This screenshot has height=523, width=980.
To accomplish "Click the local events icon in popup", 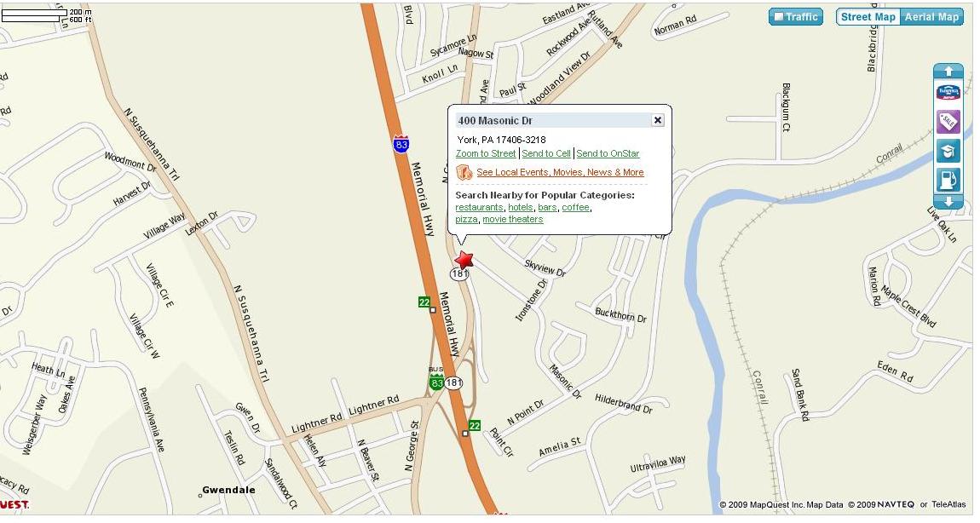I will pyautogui.click(x=464, y=172).
